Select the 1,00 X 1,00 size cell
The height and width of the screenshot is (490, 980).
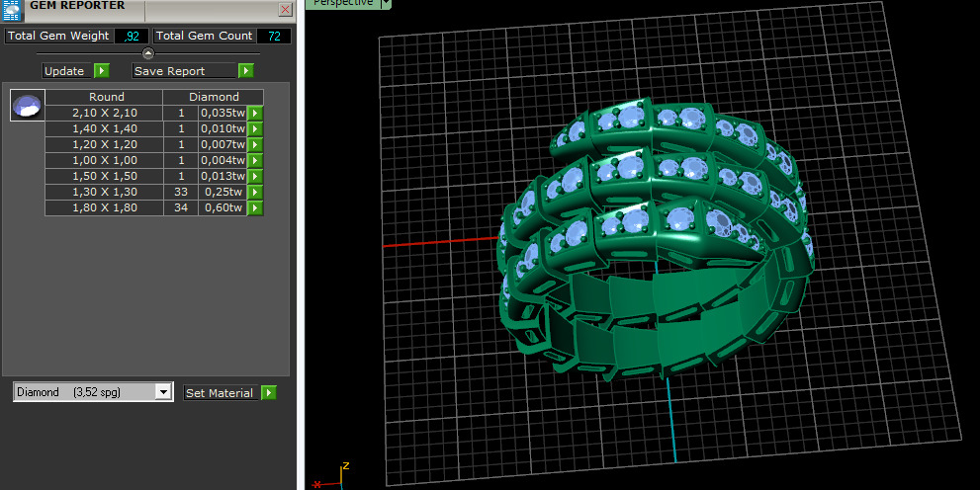[105, 160]
